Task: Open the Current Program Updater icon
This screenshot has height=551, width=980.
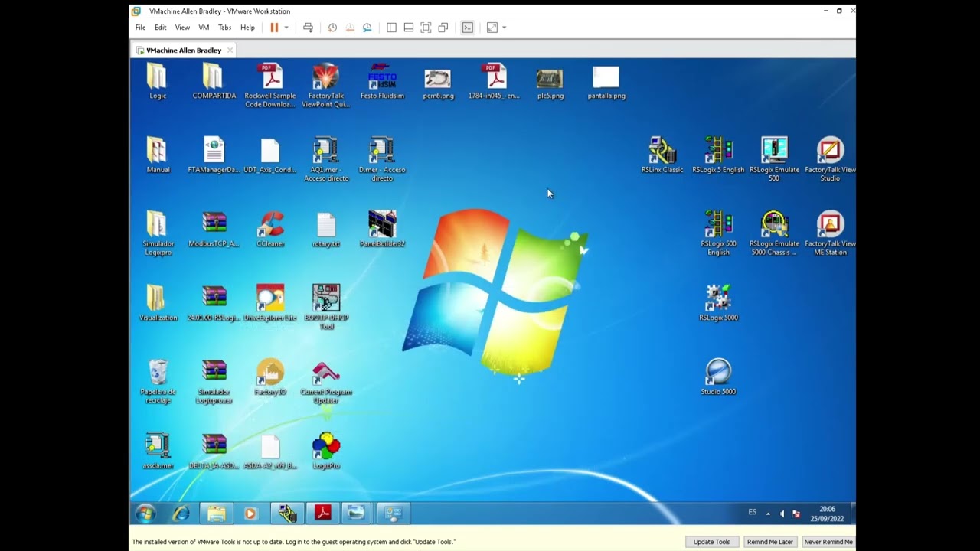Action: (x=326, y=382)
